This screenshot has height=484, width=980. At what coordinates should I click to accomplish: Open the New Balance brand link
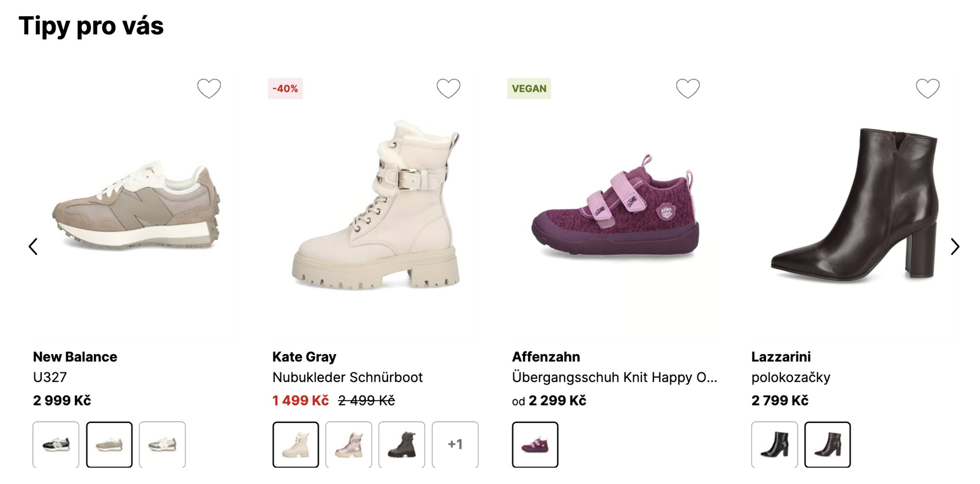(x=75, y=357)
